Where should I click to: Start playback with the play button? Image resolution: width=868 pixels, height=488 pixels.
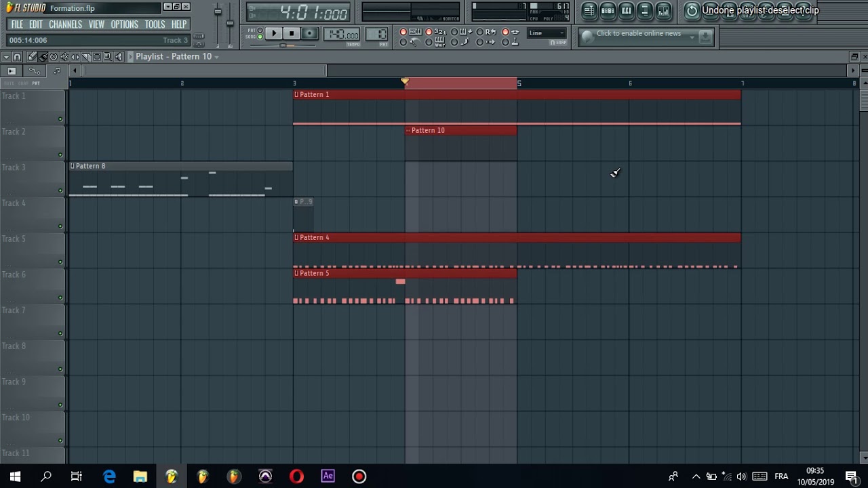point(274,33)
